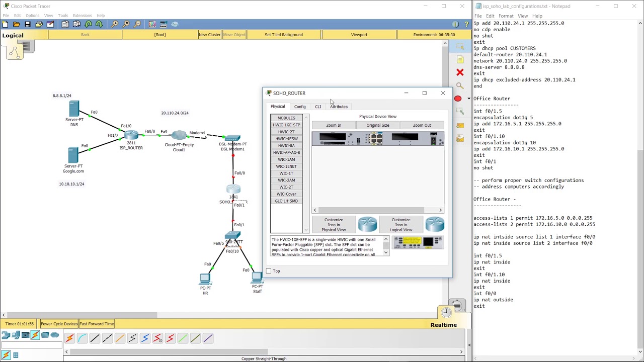Open a file using the folder icon

17,24
